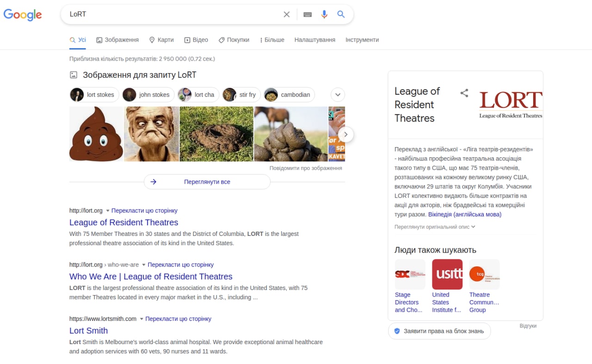Click the image icon beside Зображення для запиту

click(x=74, y=75)
